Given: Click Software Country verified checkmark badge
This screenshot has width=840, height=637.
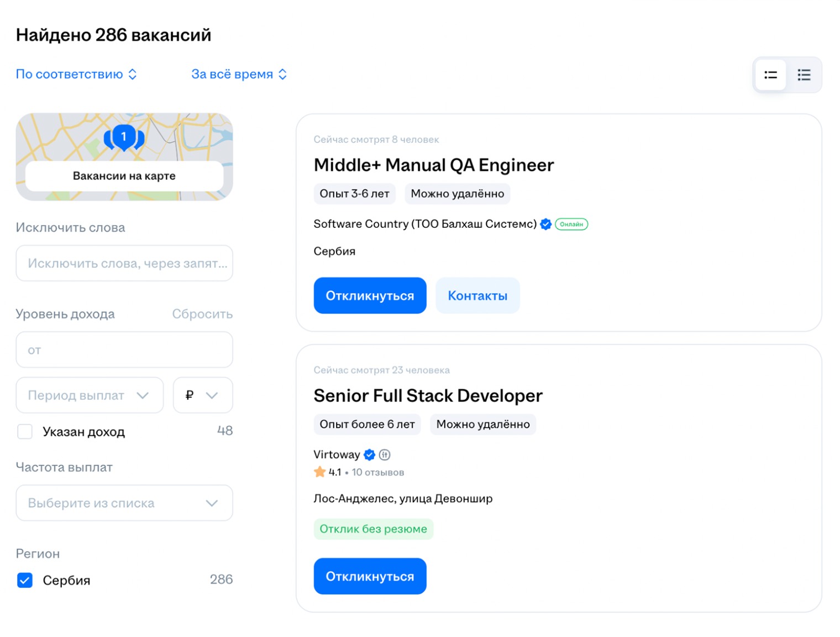Looking at the screenshot, I should [546, 224].
